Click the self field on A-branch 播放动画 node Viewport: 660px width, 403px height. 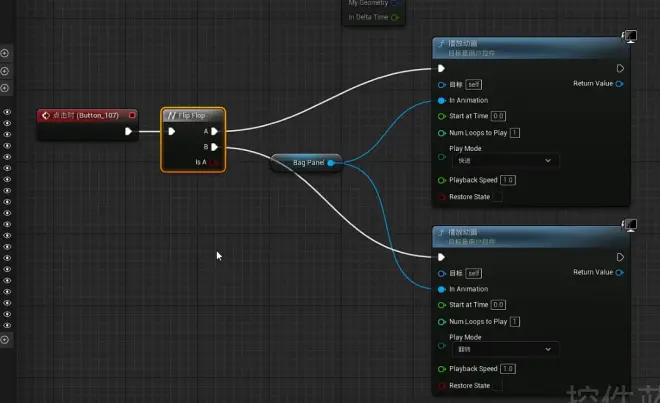474,85
